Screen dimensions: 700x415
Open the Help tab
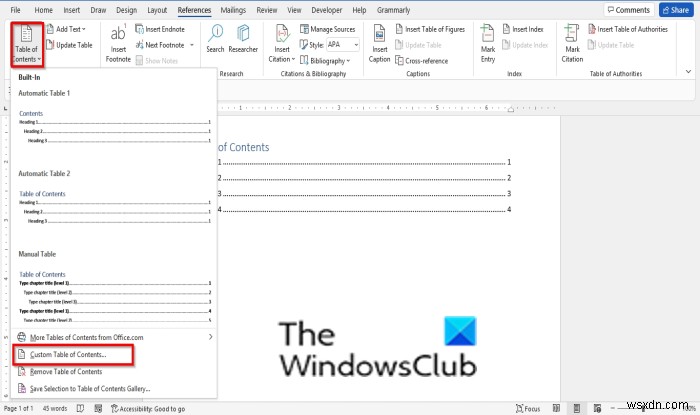(359, 10)
